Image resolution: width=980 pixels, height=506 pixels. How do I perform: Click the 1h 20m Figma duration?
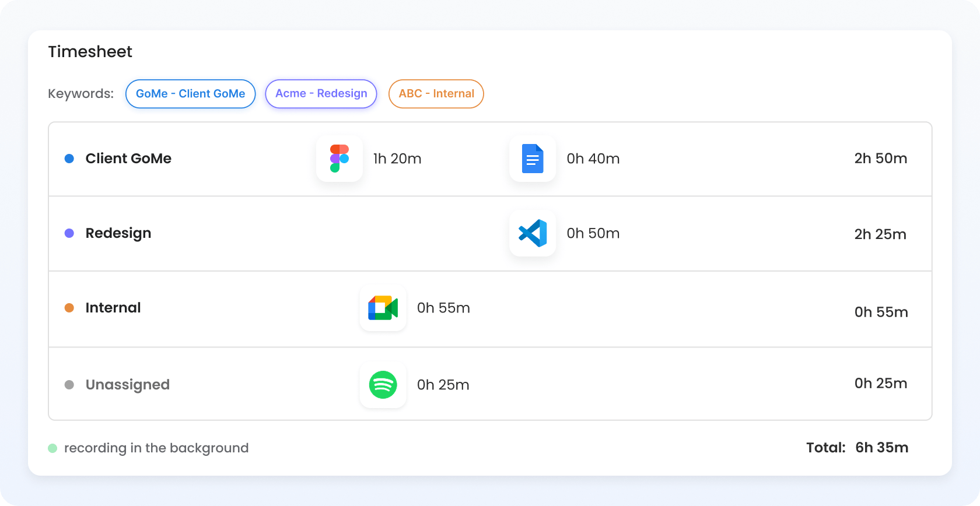click(x=397, y=159)
